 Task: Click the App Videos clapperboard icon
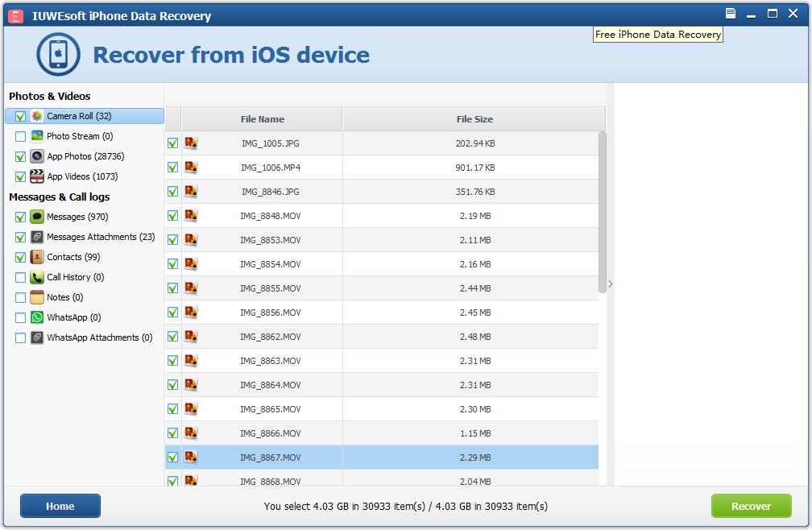pos(37,176)
